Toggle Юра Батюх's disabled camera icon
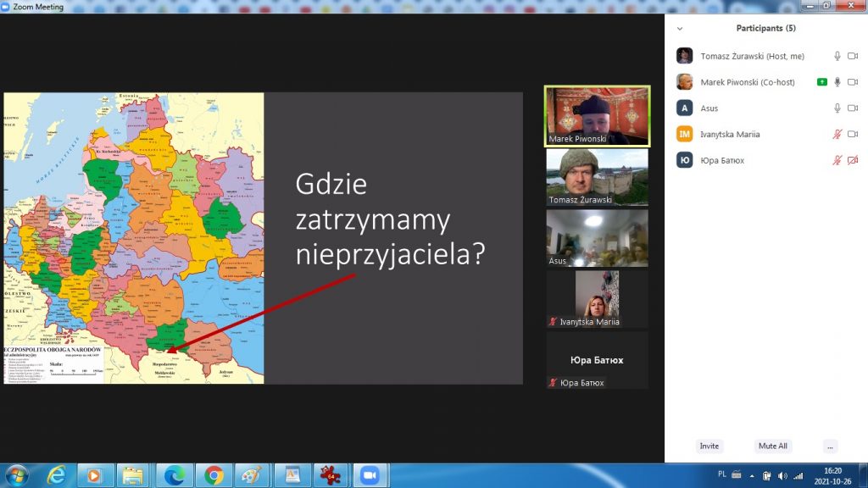 pos(853,160)
